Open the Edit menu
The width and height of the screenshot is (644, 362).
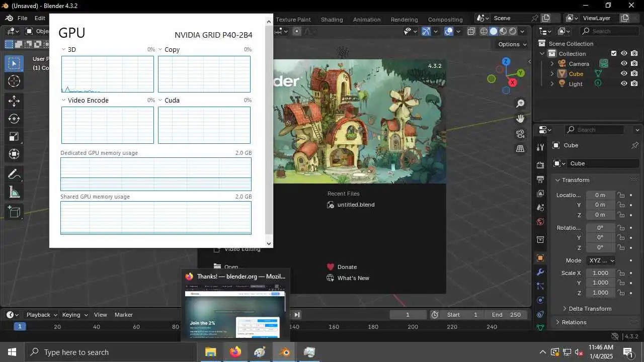click(x=40, y=18)
